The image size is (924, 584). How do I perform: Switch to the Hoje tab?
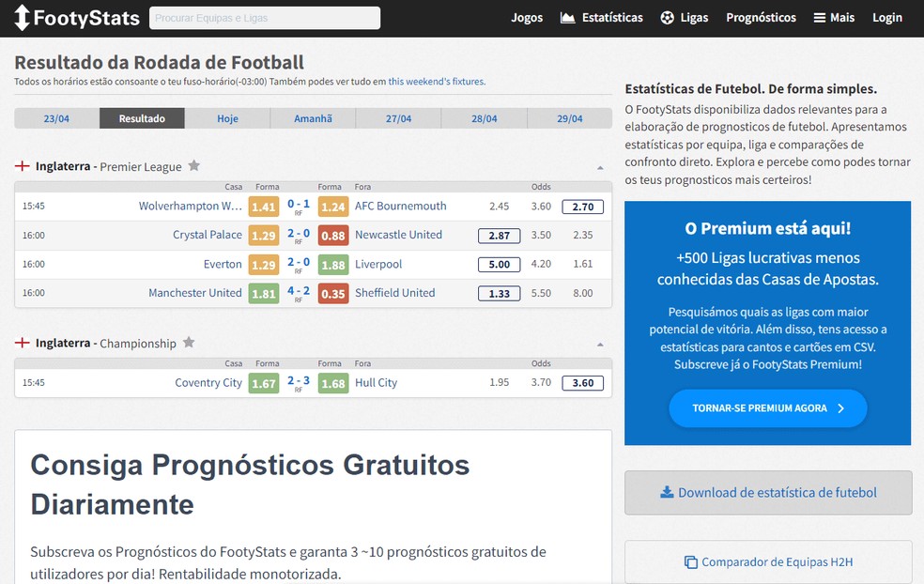(227, 119)
